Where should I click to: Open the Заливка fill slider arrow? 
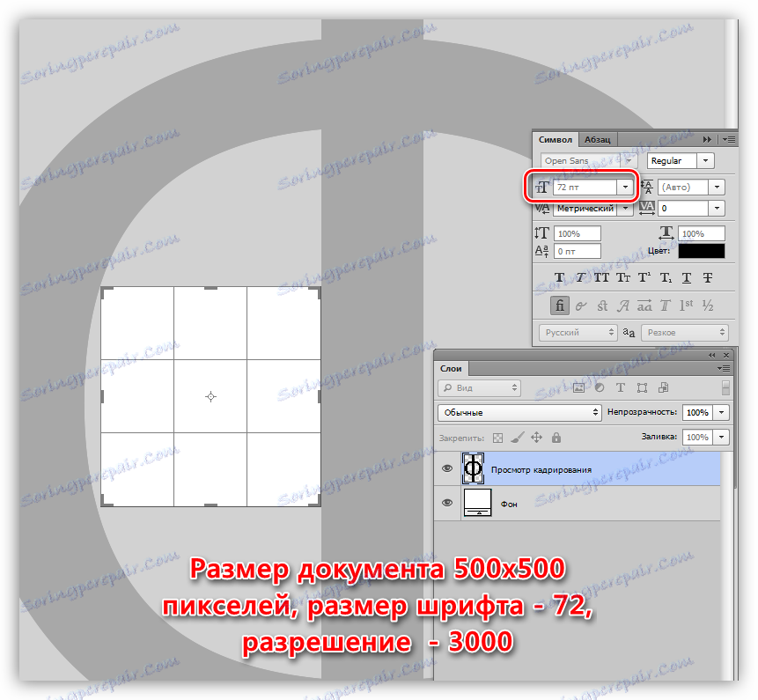click(722, 437)
